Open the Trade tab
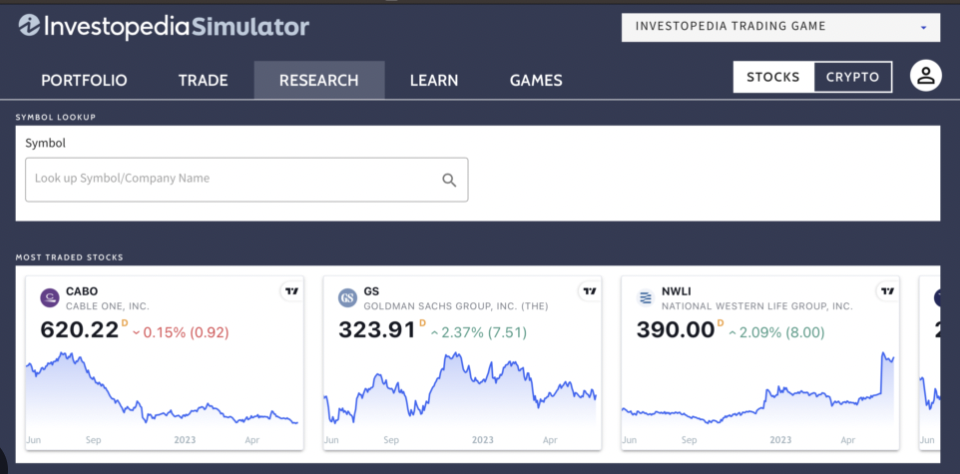This screenshot has width=960, height=474. 203,80
